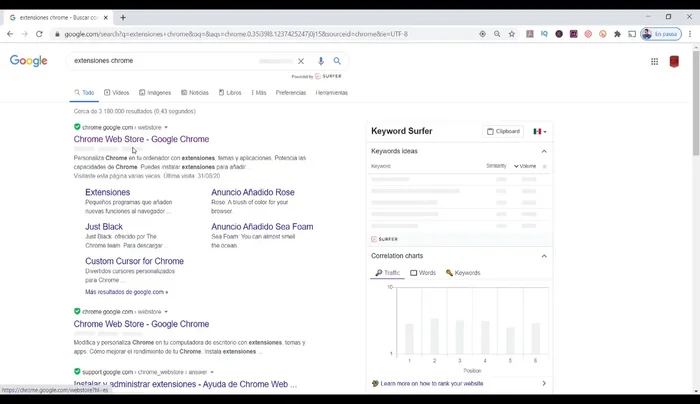Click the page vertical scrollbar thumb
Screen dimensions: 700x404
pyautogui.click(x=696, y=103)
